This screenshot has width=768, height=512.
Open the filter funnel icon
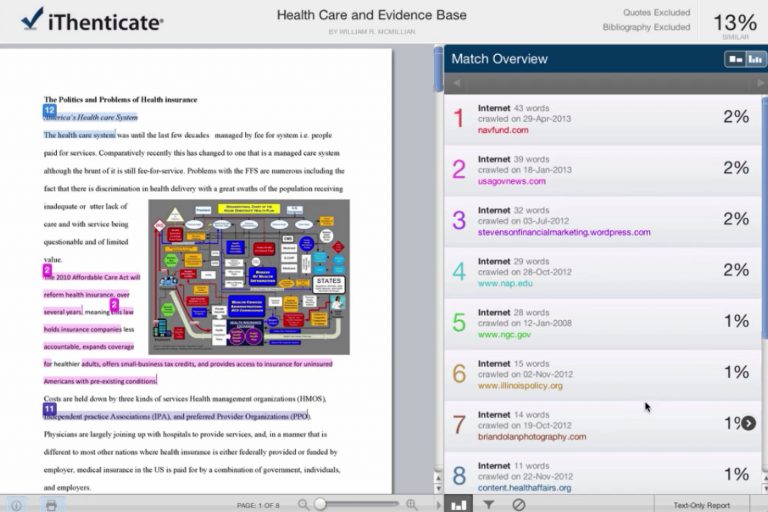point(489,505)
